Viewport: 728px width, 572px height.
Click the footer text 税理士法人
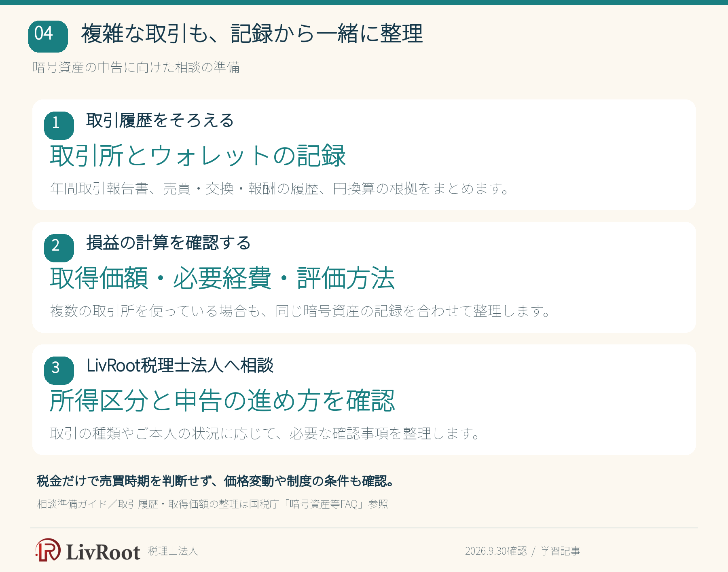(173, 551)
